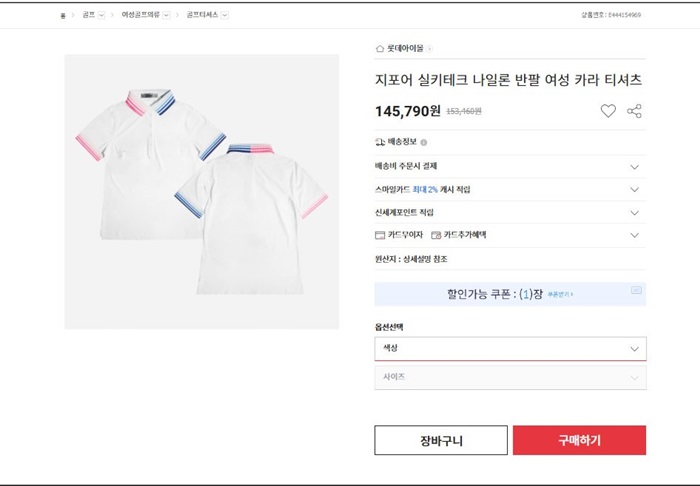Click the 쿠폰받기 coupon download link

(561, 295)
